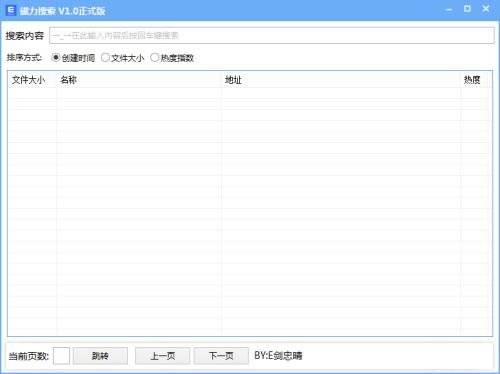Go to next page with 下一页

click(221, 356)
